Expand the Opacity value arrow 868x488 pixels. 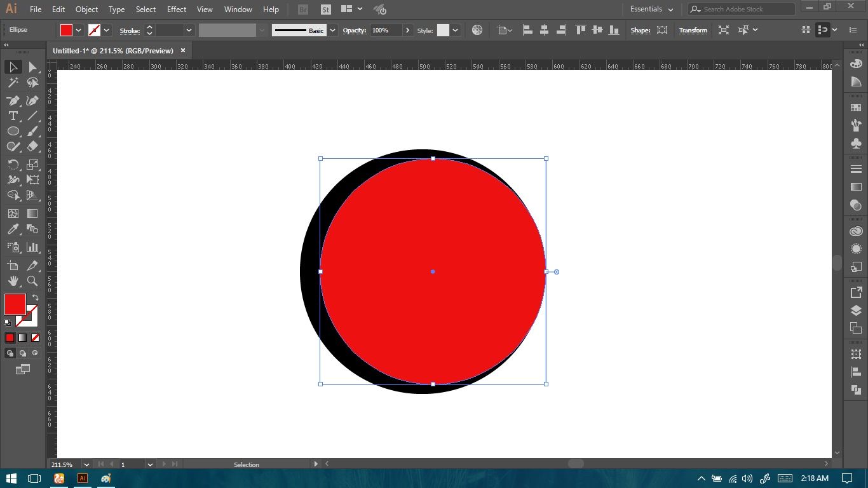point(407,30)
